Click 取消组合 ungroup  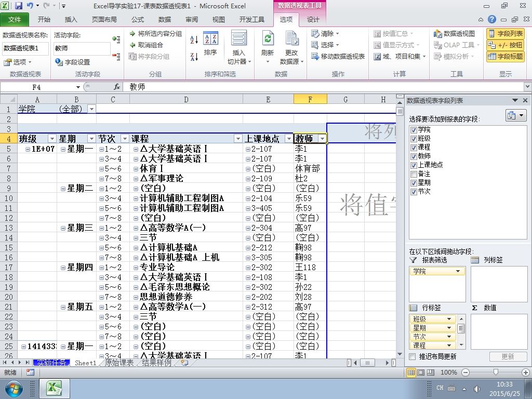pos(146,45)
